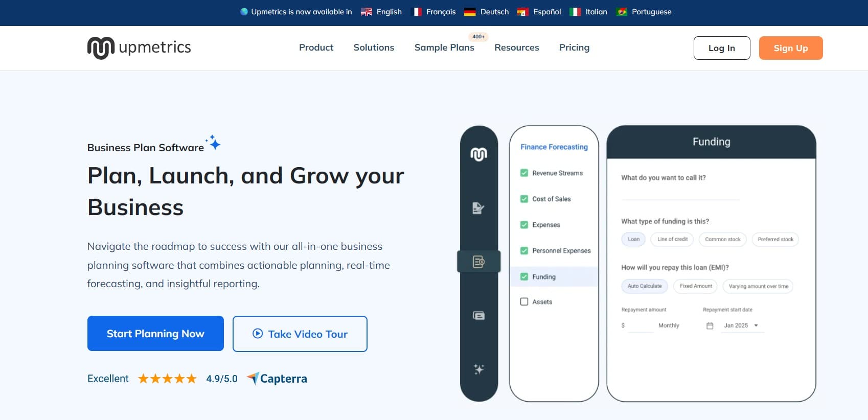The width and height of the screenshot is (868, 420).
Task: Choose Auto Calculate repayment option
Action: (645, 286)
